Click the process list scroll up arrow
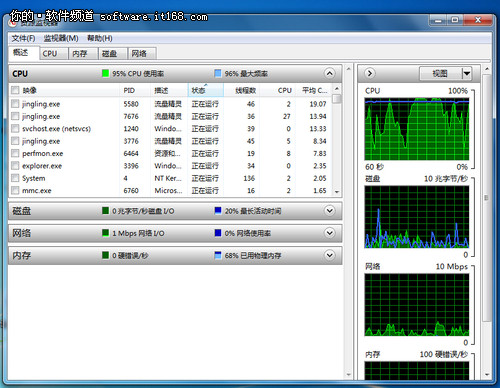The height and width of the screenshot is (388, 500). click(337, 89)
